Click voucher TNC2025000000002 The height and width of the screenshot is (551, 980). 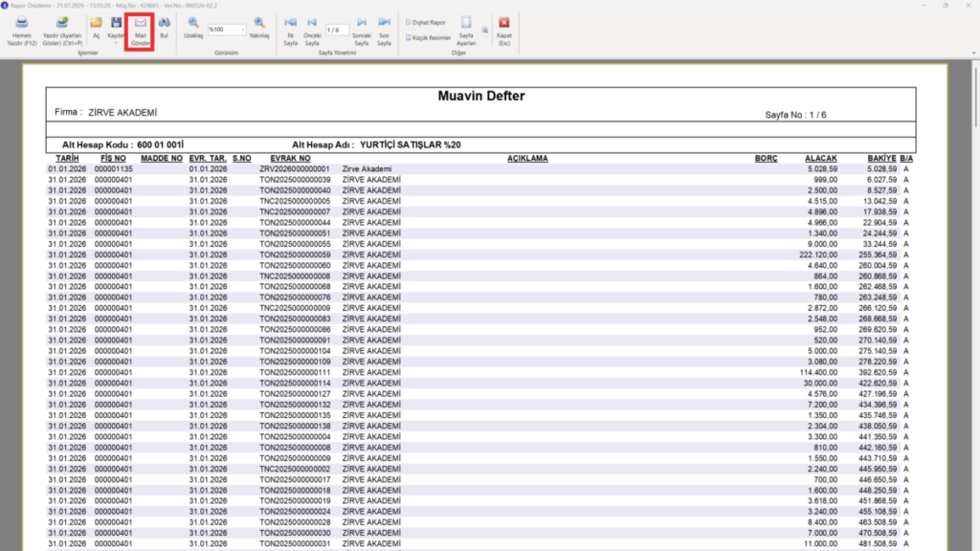coord(295,469)
